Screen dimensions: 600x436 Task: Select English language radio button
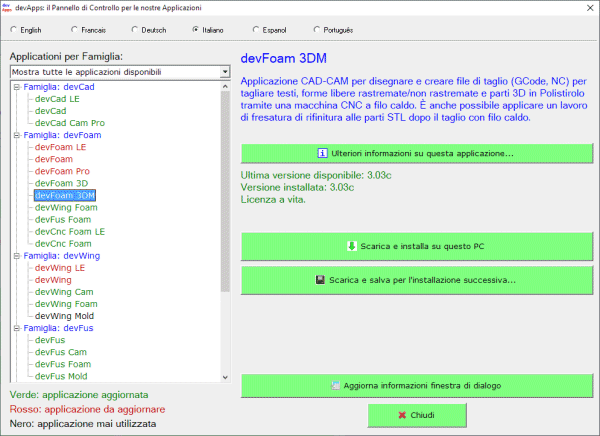pyautogui.click(x=13, y=29)
